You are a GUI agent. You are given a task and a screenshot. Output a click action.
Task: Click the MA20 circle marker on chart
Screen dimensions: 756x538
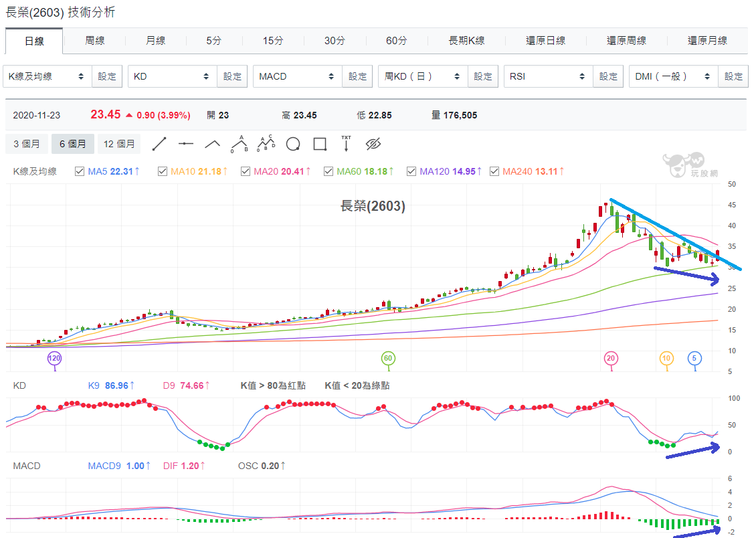[611, 358]
